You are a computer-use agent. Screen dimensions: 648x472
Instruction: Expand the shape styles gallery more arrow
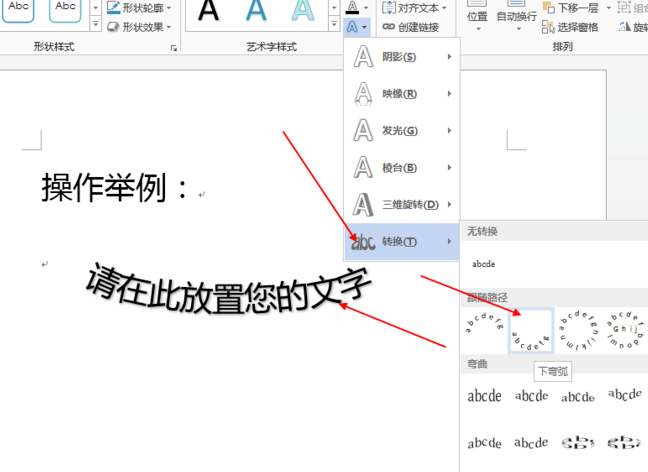coord(95,24)
